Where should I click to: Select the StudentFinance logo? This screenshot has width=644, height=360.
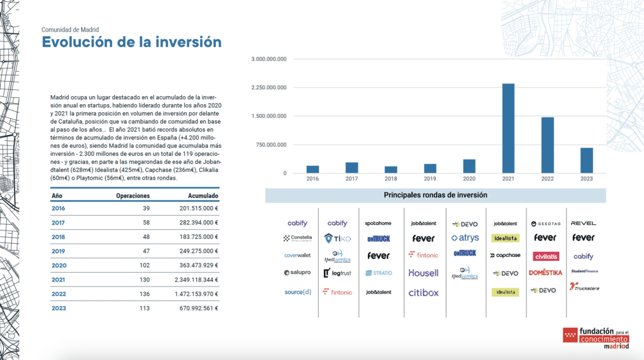(x=584, y=271)
